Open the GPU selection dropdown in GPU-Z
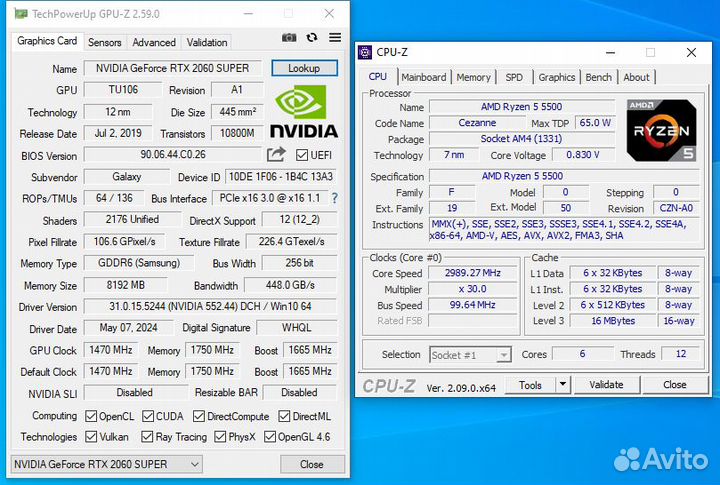This screenshot has height=485, width=720. (x=107, y=464)
